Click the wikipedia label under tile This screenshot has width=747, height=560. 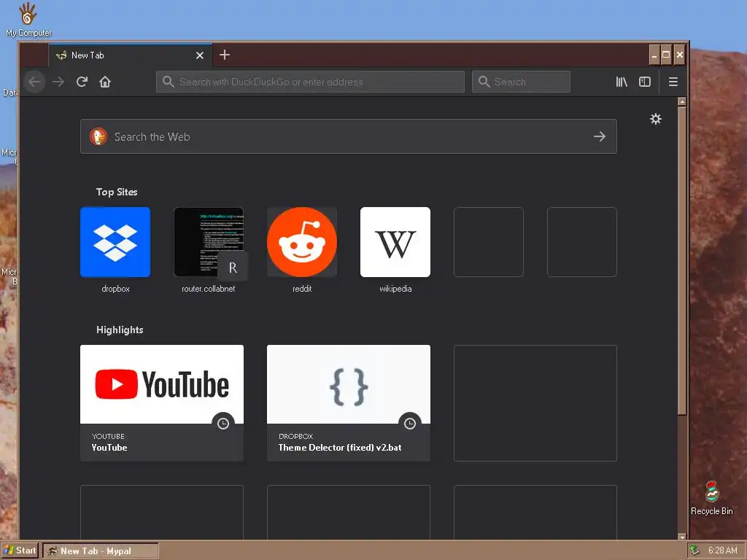(395, 289)
